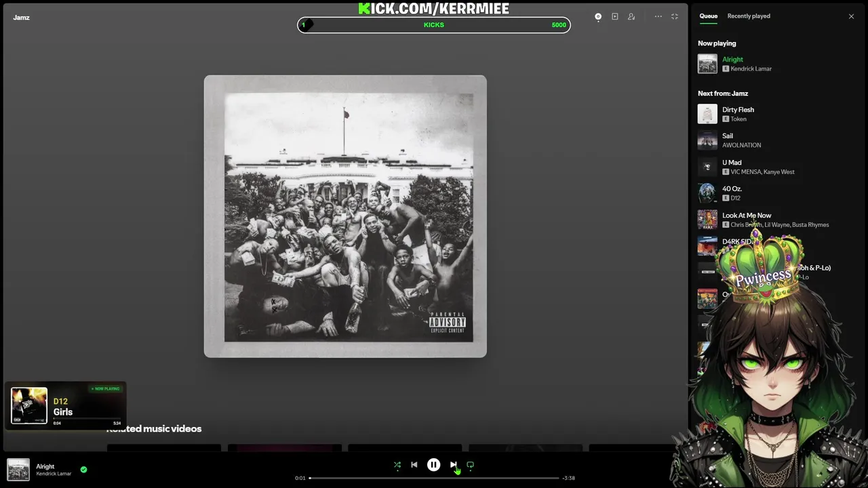Skip to the next track
868x488 pixels.
[453, 465]
